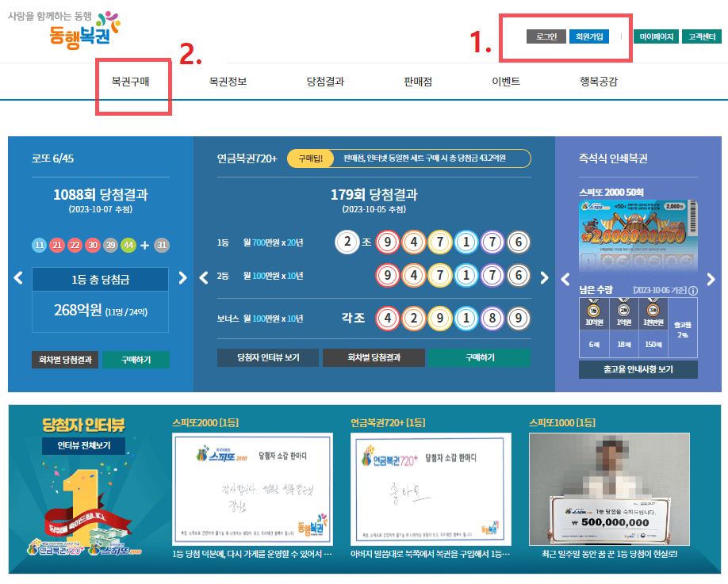Show next 로또 6/45 result arrow

tap(182, 278)
